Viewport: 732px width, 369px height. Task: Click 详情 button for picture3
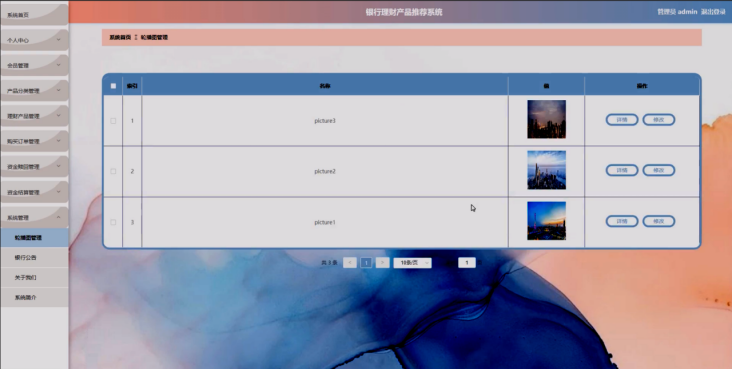(622, 120)
